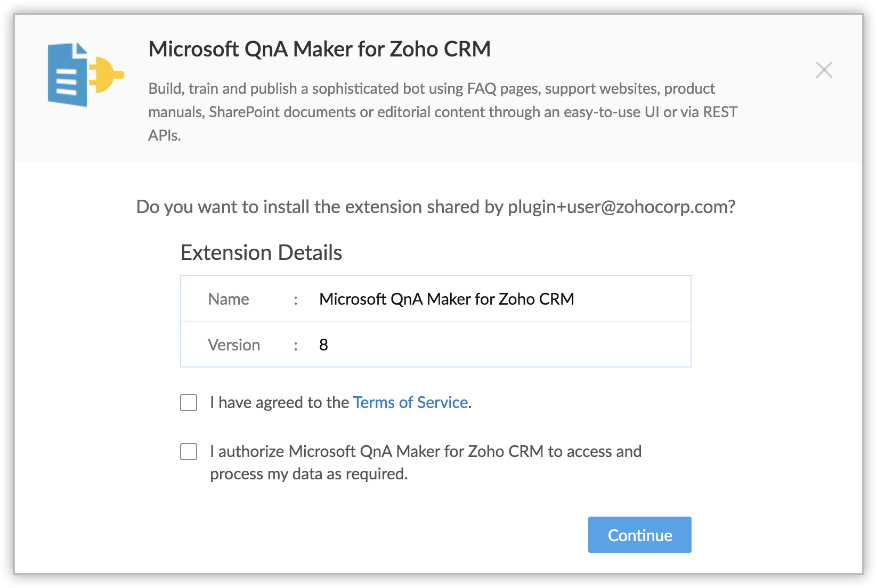Check the Terms of Service agreement box
Screen dimensions: 877x588
pos(189,403)
